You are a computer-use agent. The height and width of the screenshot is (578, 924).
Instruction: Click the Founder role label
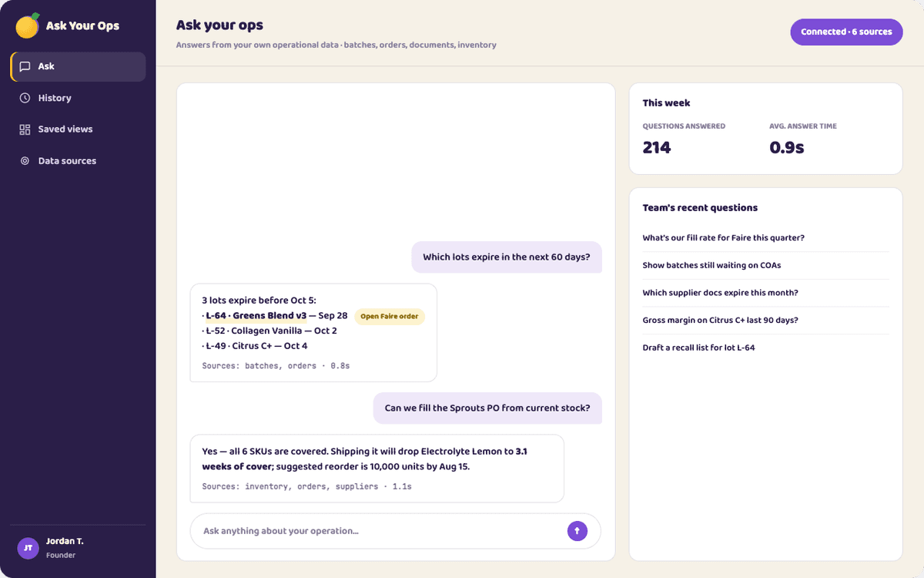click(61, 555)
